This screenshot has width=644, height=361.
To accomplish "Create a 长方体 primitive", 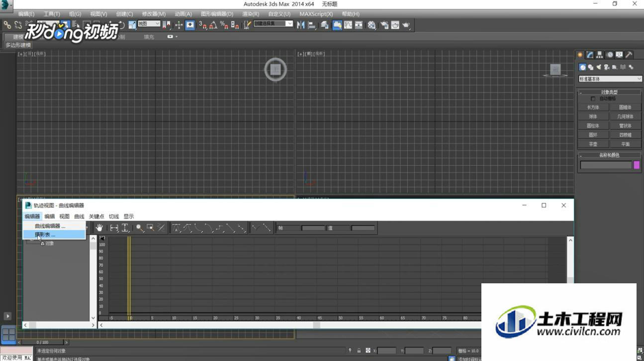I will [x=593, y=107].
